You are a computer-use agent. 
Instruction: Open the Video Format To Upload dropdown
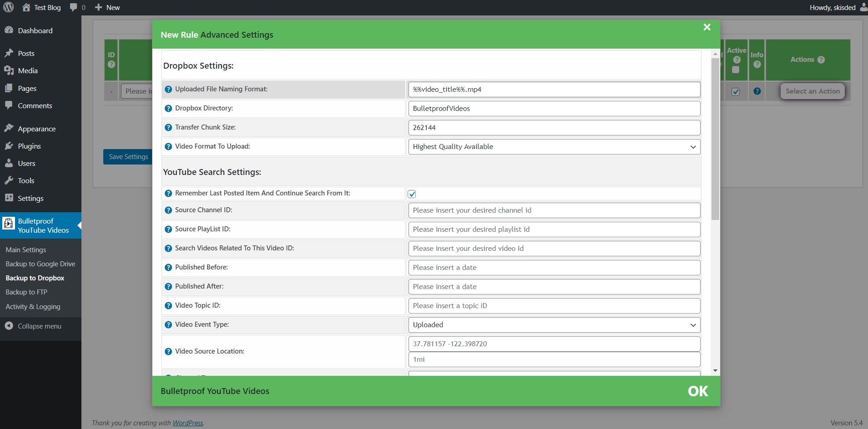[x=554, y=147]
